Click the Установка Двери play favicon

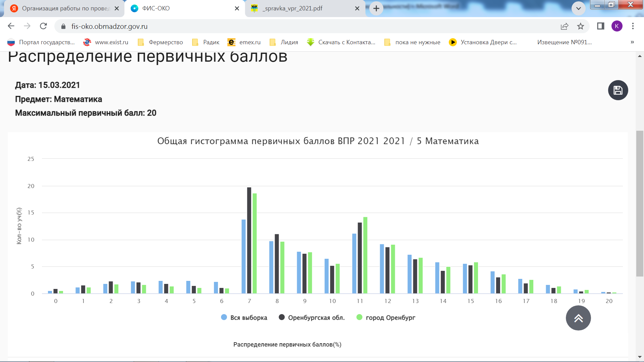coord(453,42)
